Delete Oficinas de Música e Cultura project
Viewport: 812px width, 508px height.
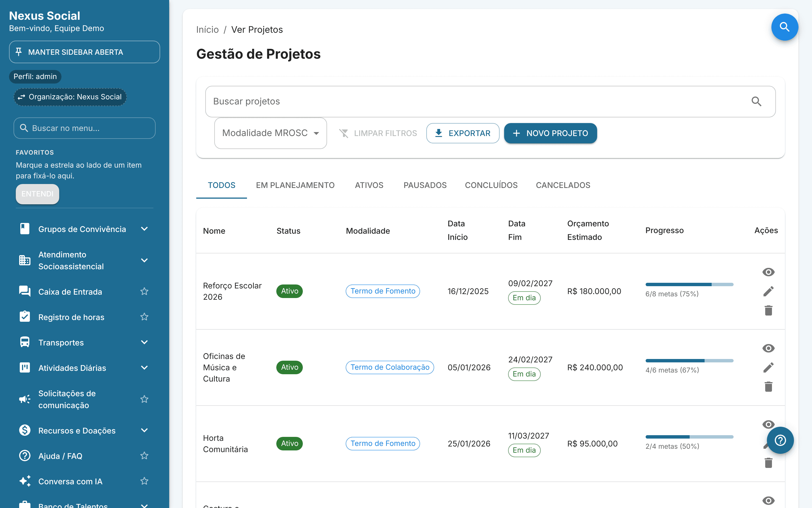768,387
